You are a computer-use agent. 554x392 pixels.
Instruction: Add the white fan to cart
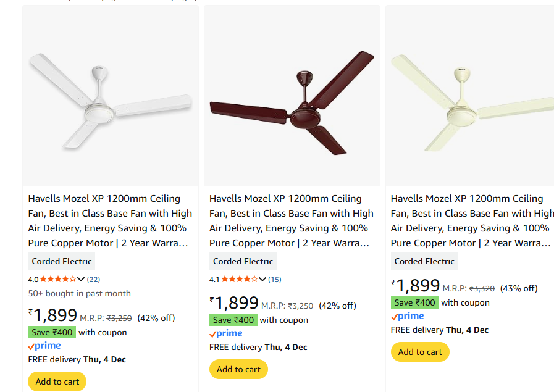57,382
